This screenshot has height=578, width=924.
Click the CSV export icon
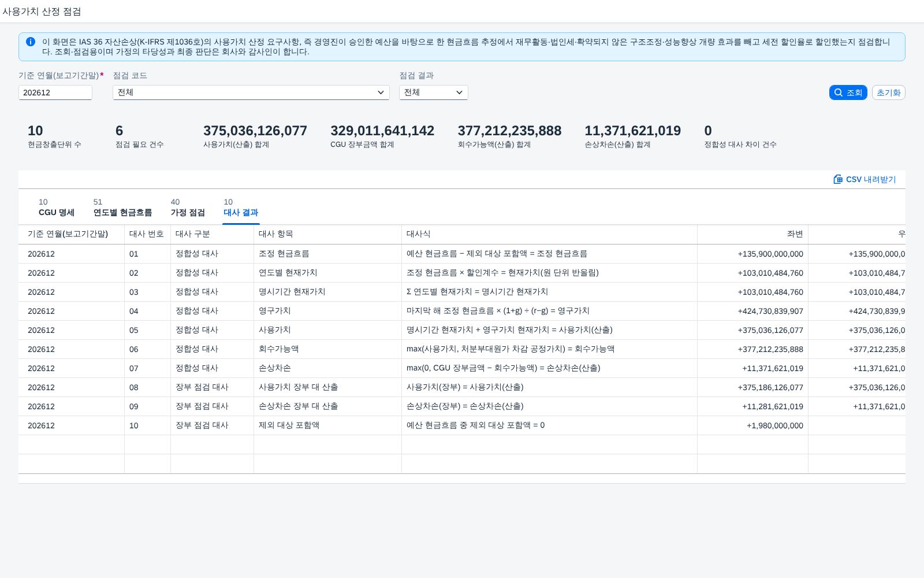(x=838, y=179)
